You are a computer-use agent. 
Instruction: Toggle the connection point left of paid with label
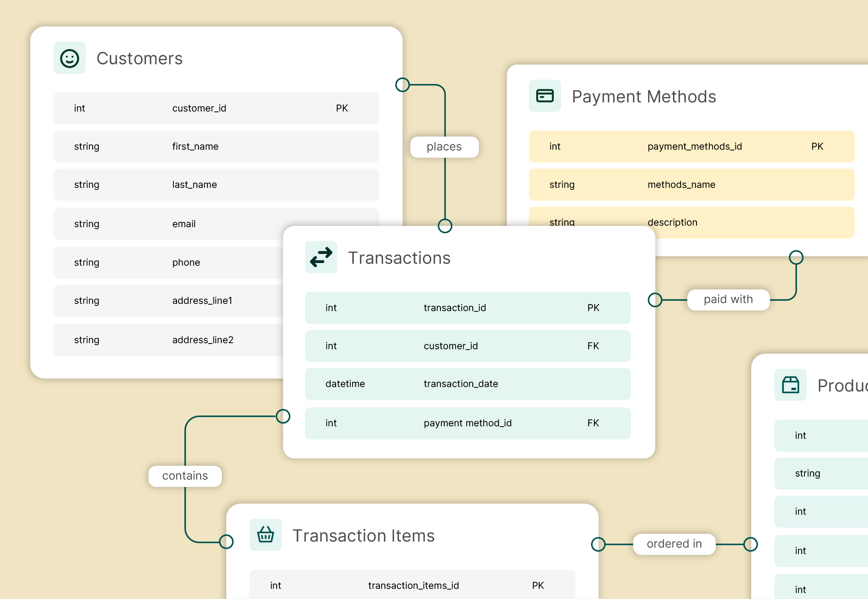point(655,299)
